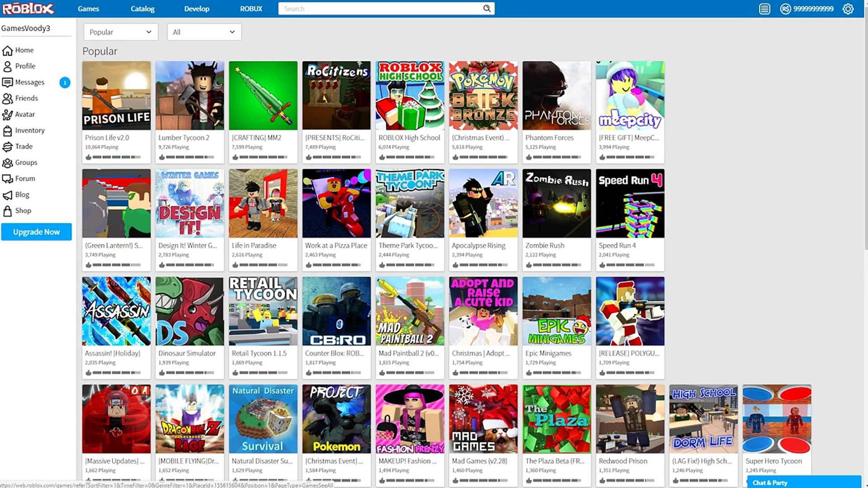Click the Lumber Tycoon 2 title link
Image resolution: width=868 pixels, height=488 pixels.
(184, 137)
